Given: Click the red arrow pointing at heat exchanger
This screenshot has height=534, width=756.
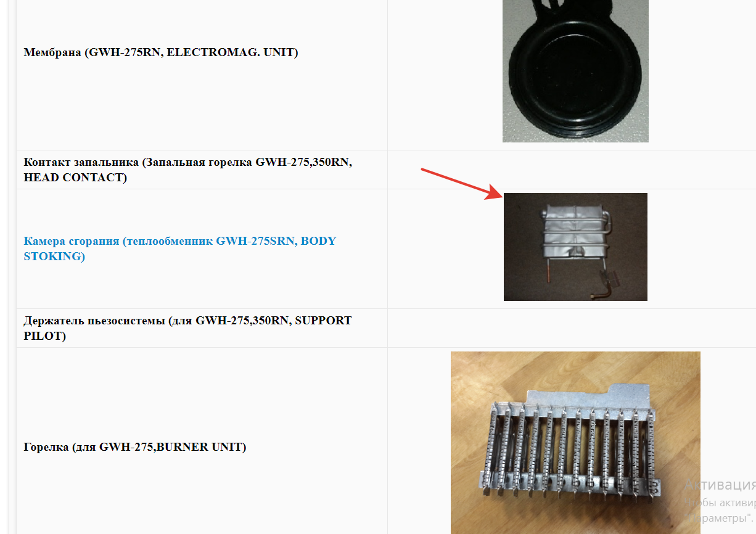Looking at the screenshot, I should tap(461, 183).
